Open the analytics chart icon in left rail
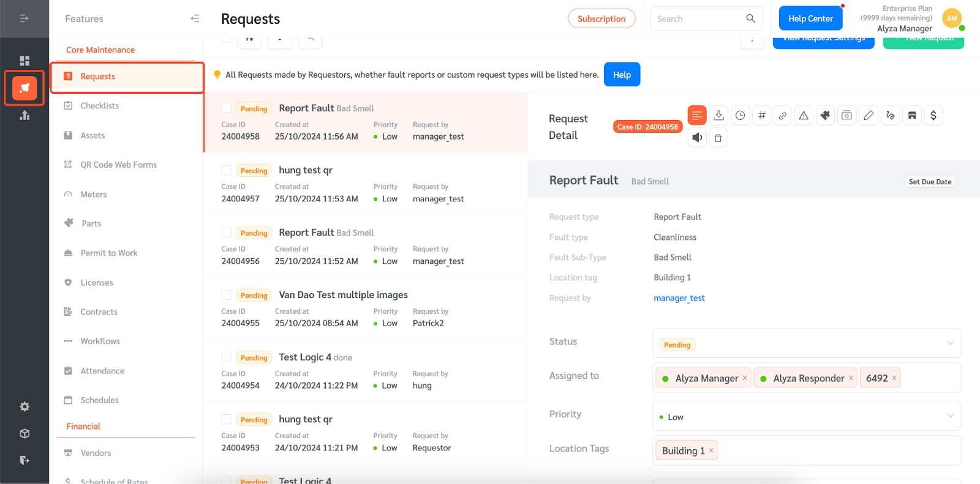The width and height of the screenshot is (980, 484). [24, 115]
